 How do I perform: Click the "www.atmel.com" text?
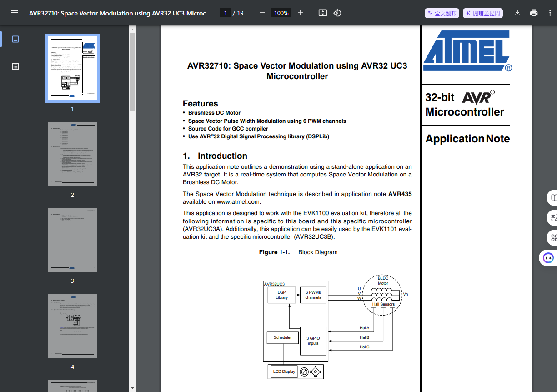(x=238, y=201)
